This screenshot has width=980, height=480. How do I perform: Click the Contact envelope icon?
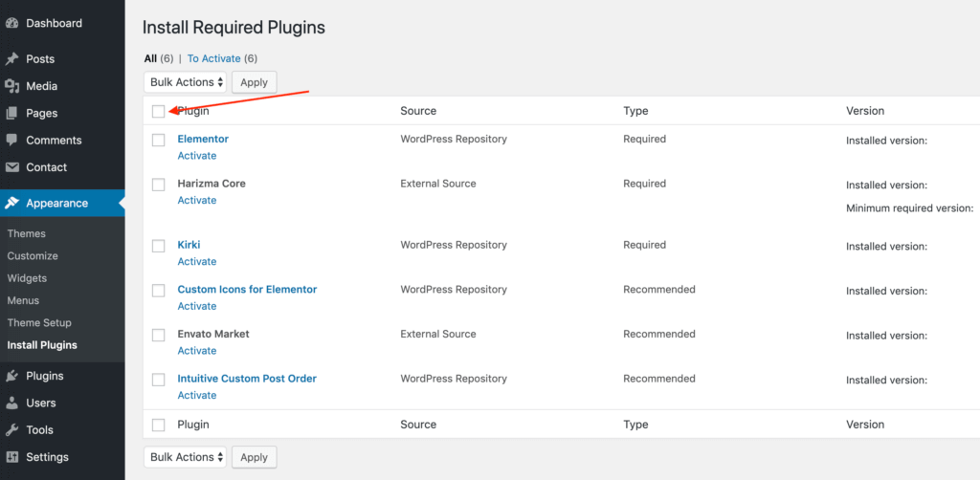click(12, 167)
